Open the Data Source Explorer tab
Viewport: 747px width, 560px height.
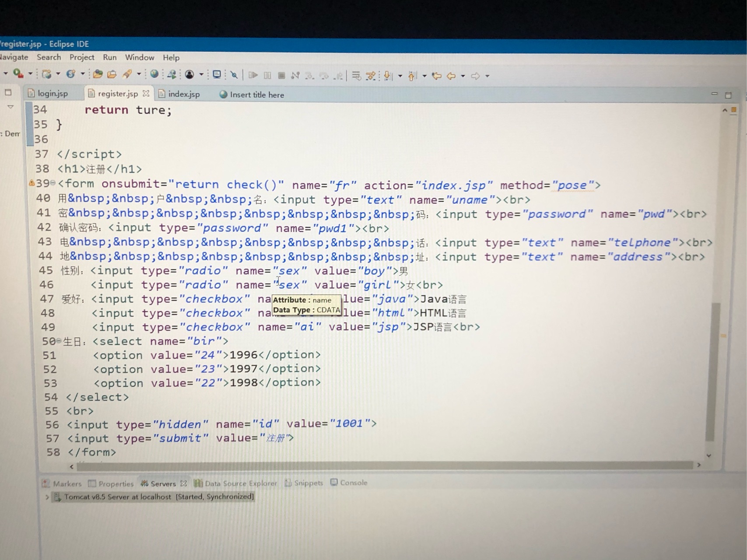tap(235, 483)
